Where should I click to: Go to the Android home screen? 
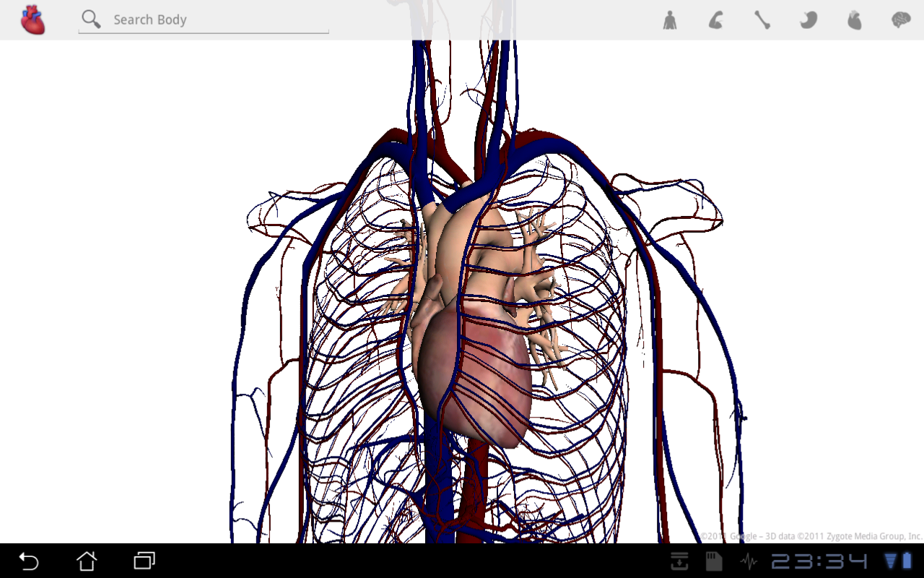87,561
